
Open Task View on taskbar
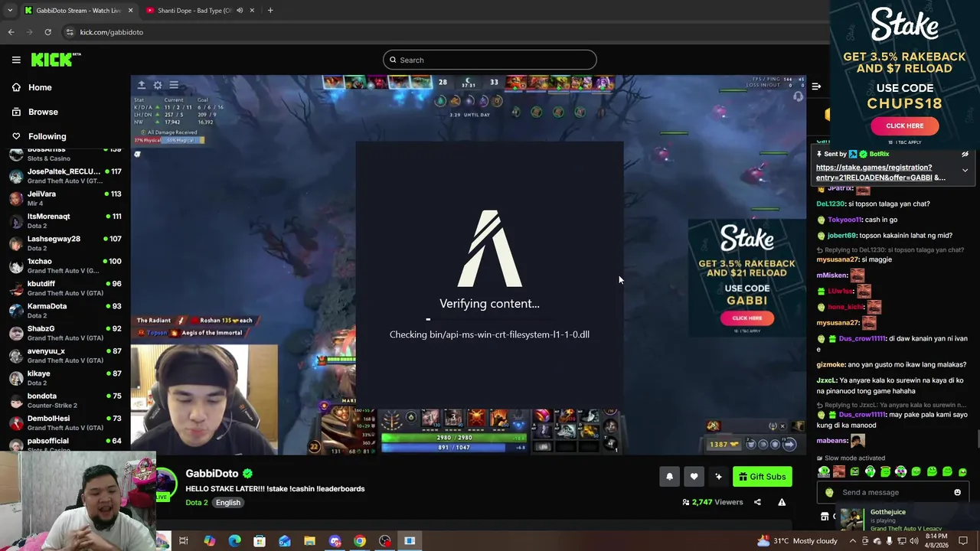[x=184, y=541]
